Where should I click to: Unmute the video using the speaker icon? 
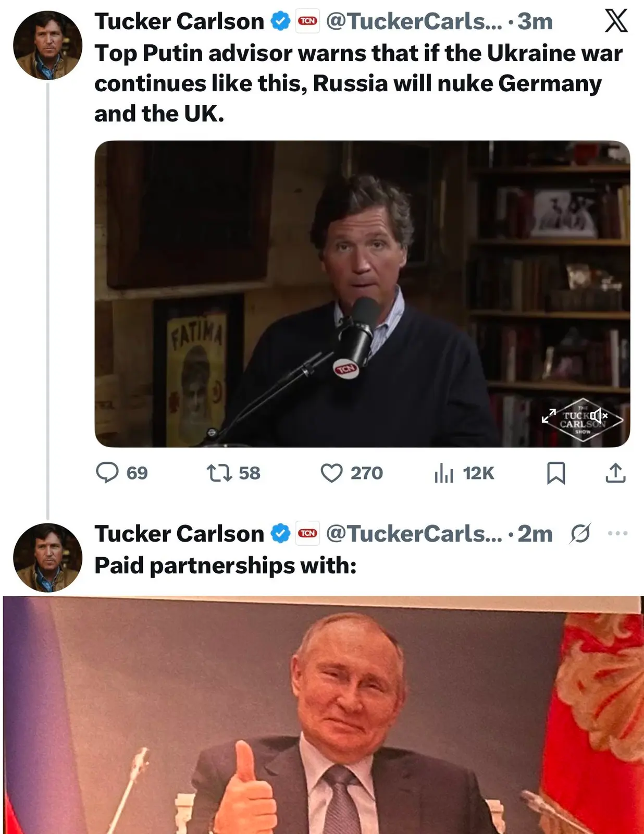pyautogui.click(x=599, y=415)
